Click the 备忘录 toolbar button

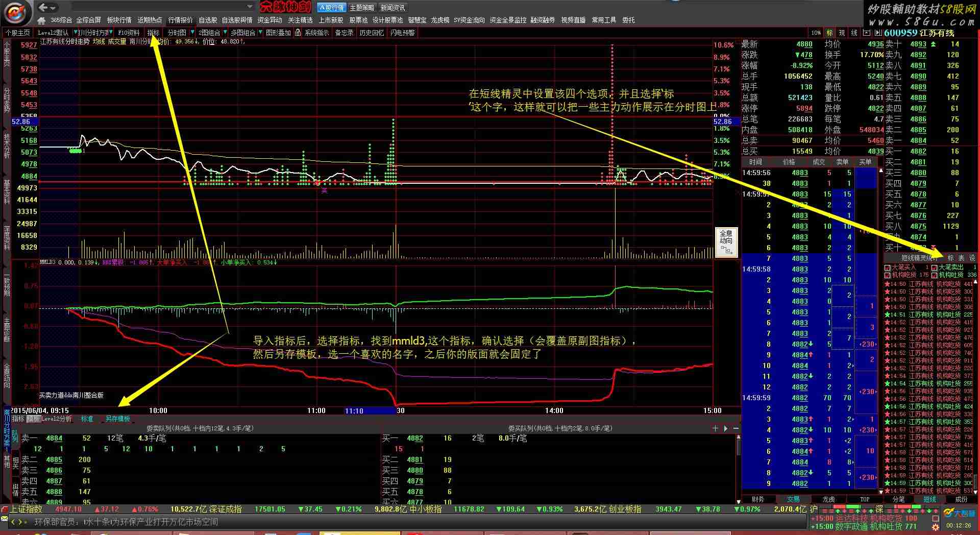[344, 33]
